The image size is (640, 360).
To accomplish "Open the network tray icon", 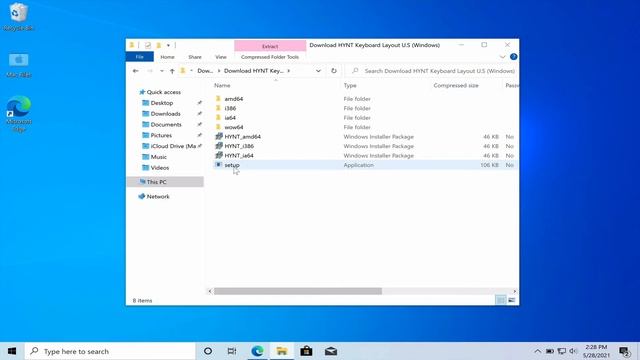I will pos(562,351).
